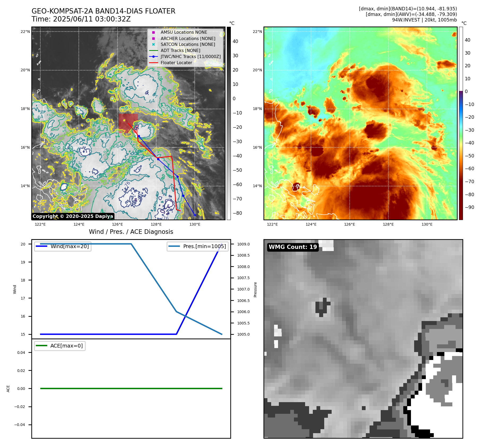Click the '-80' tick on grayscale colorbar
481x448 pixels.
(x=237, y=213)
